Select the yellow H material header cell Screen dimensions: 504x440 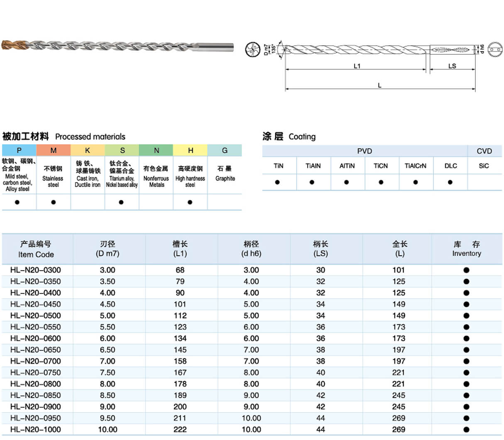(190, 150)
